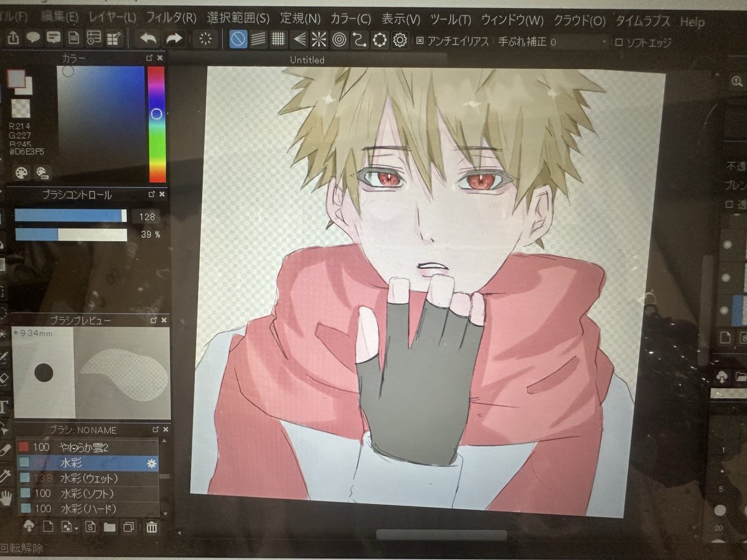Open the 水彩 brush settings gear
This screenshot has height=560, width=747.
150,464
